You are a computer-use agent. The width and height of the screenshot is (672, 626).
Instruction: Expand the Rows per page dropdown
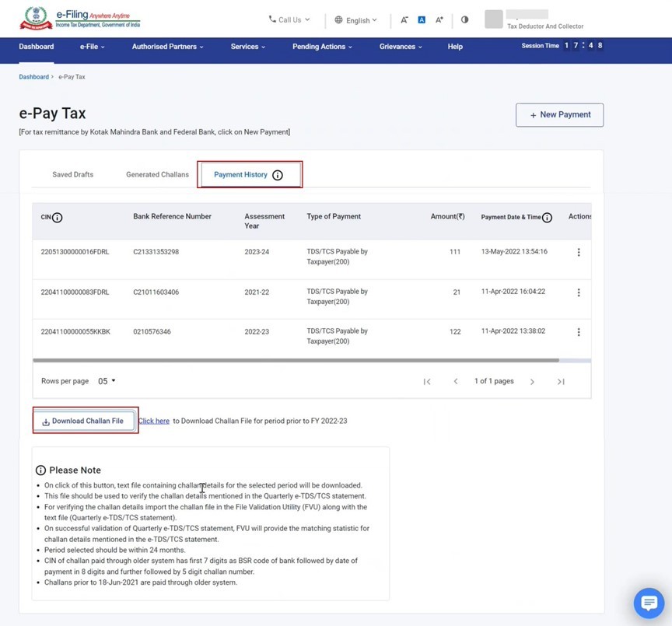[107, 381]
